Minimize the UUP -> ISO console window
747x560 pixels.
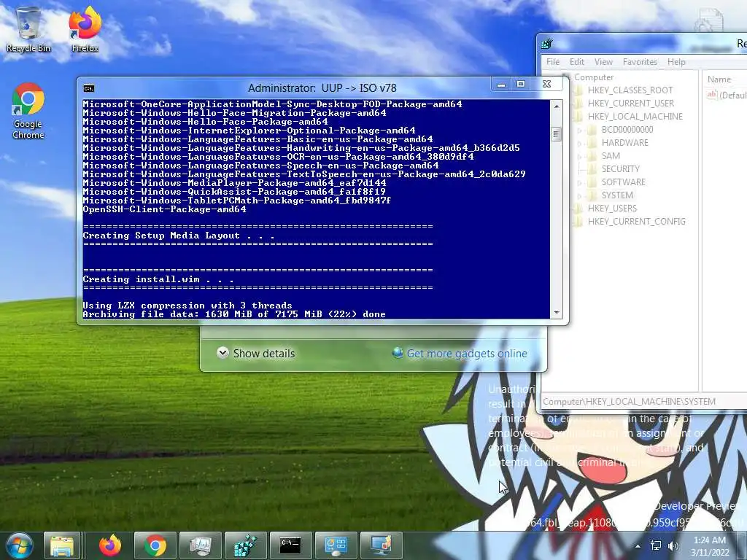tap(501, 85)
